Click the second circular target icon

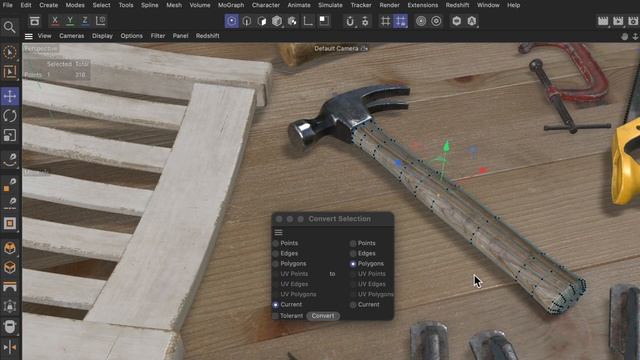[436, 21]
